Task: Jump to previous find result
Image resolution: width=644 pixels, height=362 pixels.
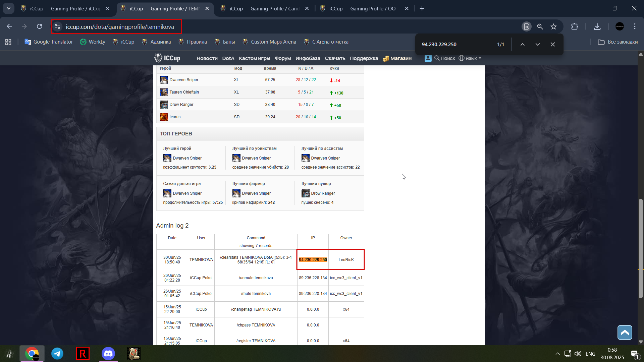Action: pyautogui.click(x=522, y=44)
